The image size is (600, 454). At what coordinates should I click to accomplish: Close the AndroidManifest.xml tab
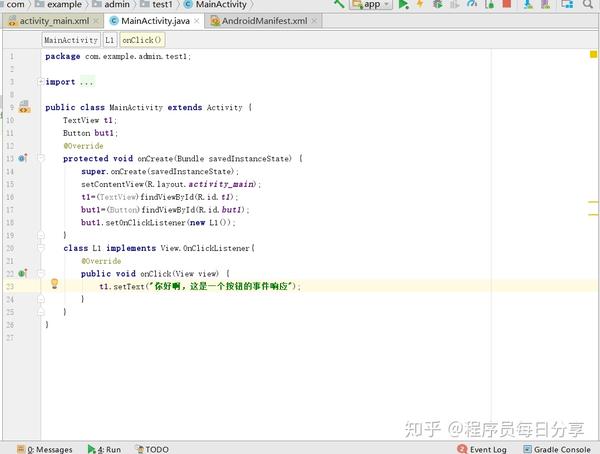click(314, 21)
